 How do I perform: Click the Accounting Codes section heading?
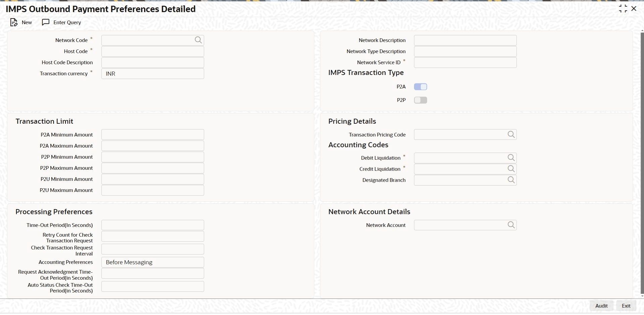358,145
